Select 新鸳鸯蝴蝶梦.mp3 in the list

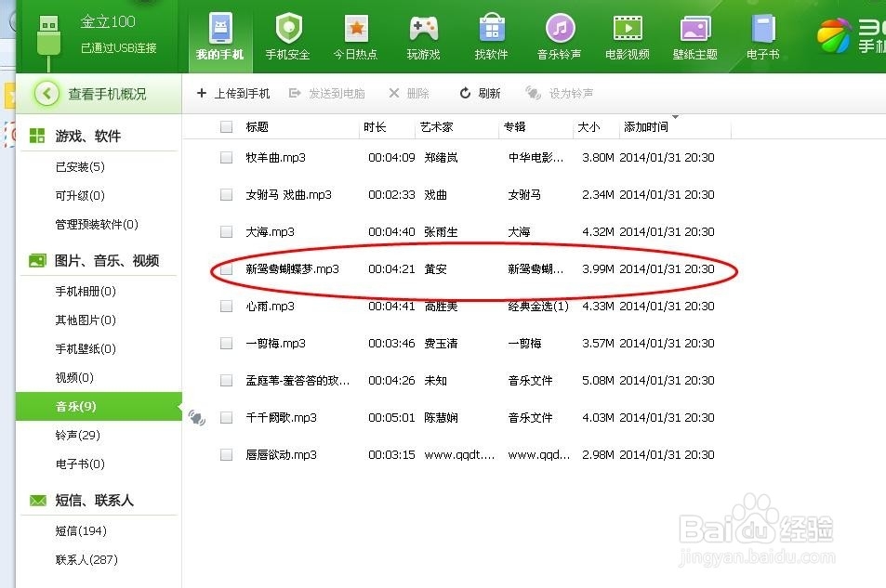(291, 268)
